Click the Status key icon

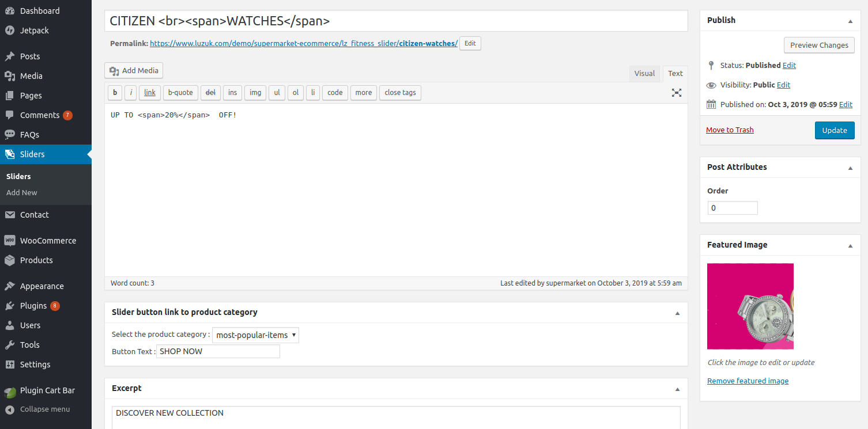pyautogui.click(x=711, y=65)
